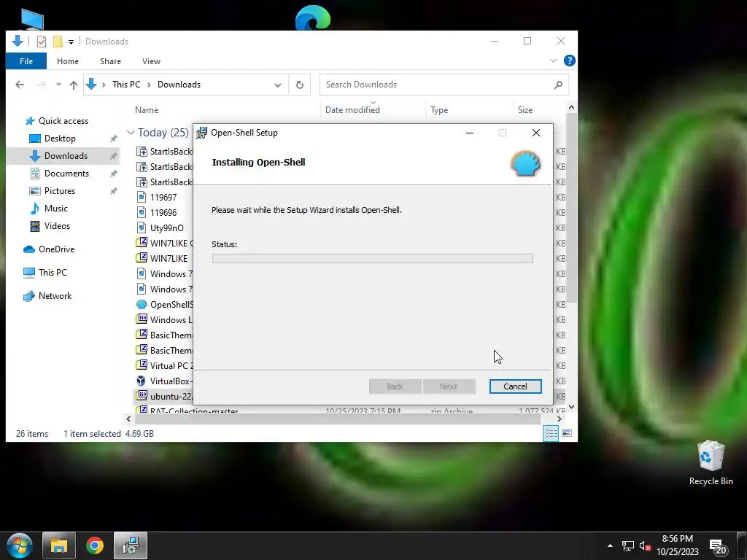Click Downloads in address breadcrumb
Image resolution: width=747 pixels, height=560 pixels.
click(x=179, y=85)
